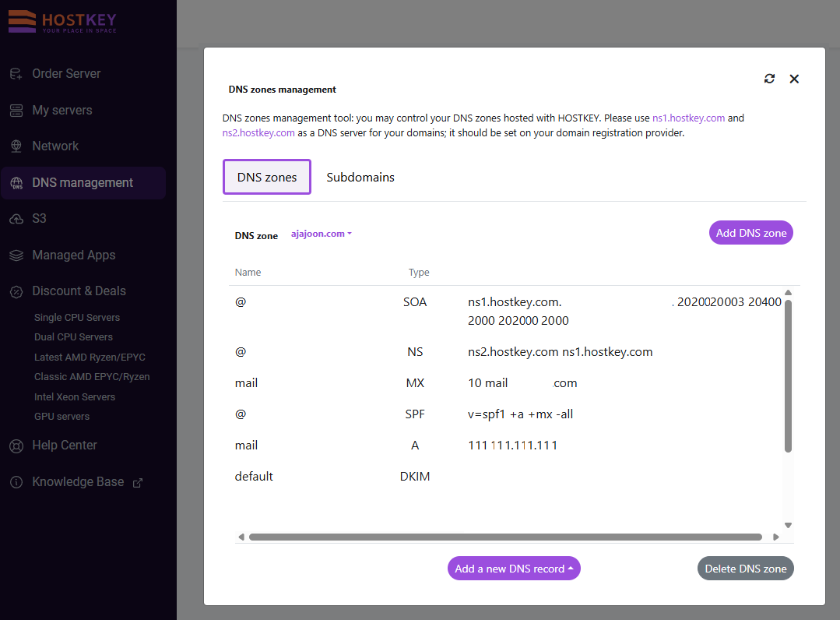
Task: Click the Knowledge Base info icon
Action: point(16,482)
